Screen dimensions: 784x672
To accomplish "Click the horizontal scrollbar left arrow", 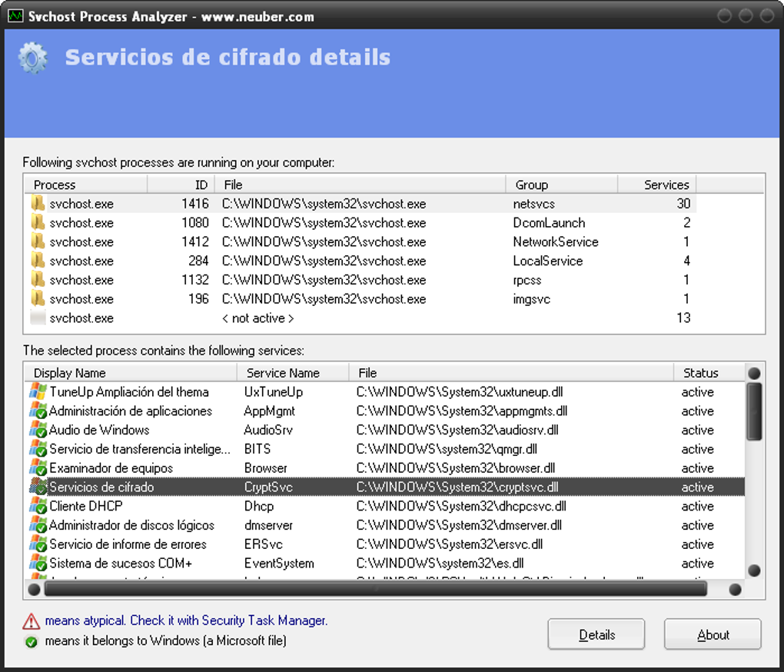I will click(x=35, y=589).
